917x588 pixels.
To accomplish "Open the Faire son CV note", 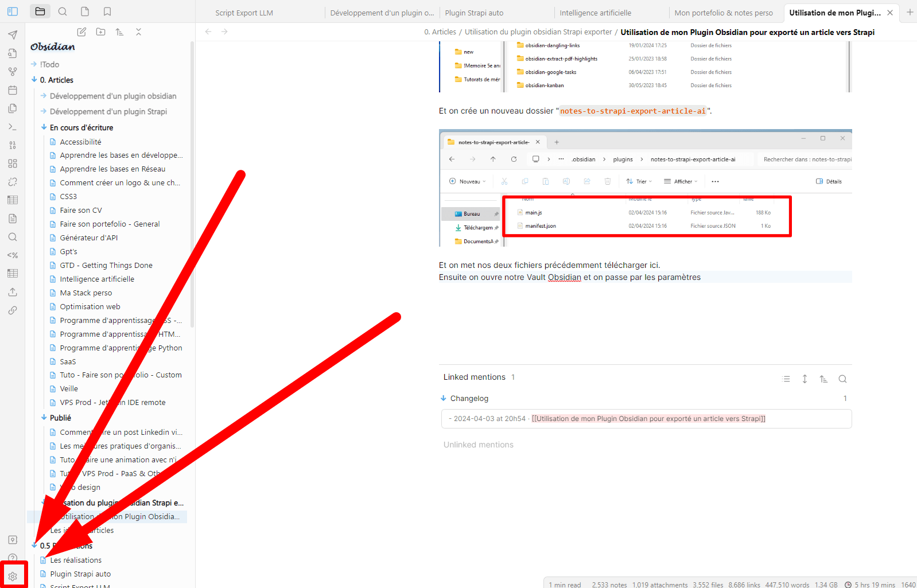I will click(x=81, y=210).
